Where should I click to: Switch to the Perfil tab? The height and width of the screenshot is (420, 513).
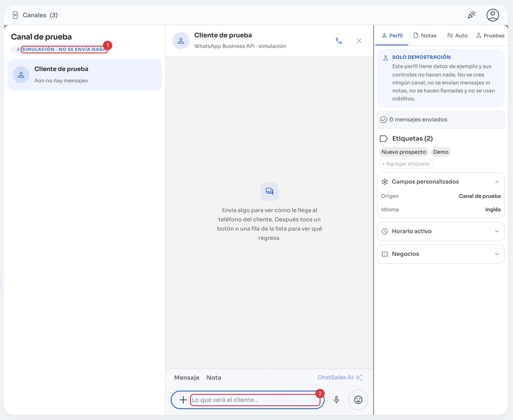tap(392, 36)
